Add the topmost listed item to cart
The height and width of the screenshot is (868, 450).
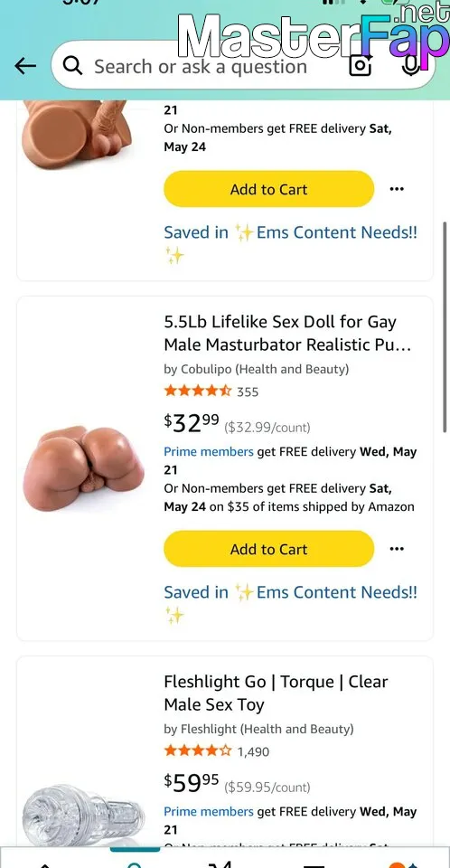pos(269,189)
